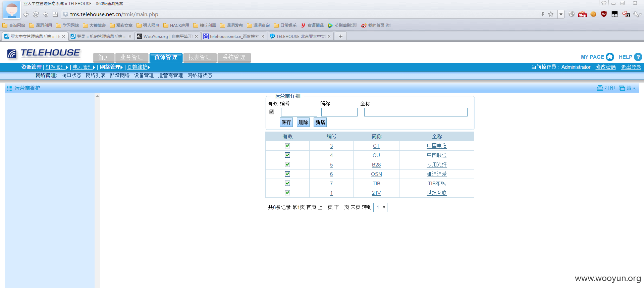Screen dimensions: 644x288
Task: Open 端口状态 link
Action: click(x=71, y=76)
